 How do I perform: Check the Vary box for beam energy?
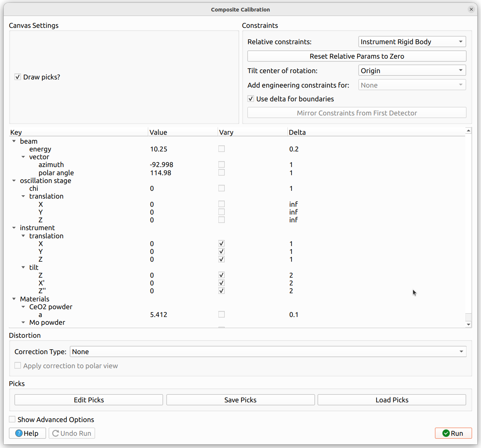[x=221, y=149]
